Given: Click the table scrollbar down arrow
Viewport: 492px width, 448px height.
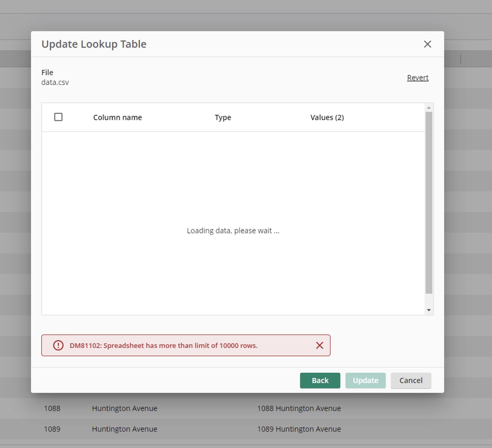Looking at the screenshot, I should tap(429, 310).
